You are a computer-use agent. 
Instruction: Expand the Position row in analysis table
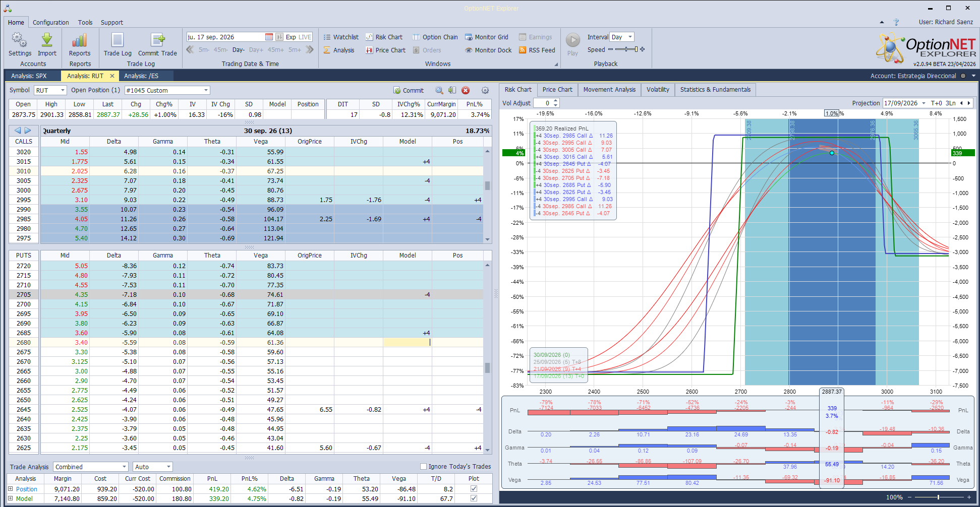pyautogui.click(x=11, y=489)
